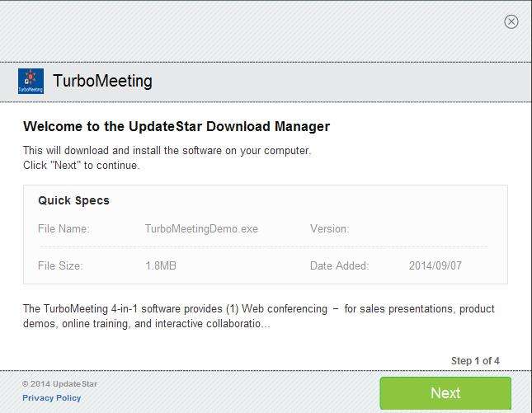Click the green Next button
The height and width of the screenshot is (413, 532).
pos(445,393)
